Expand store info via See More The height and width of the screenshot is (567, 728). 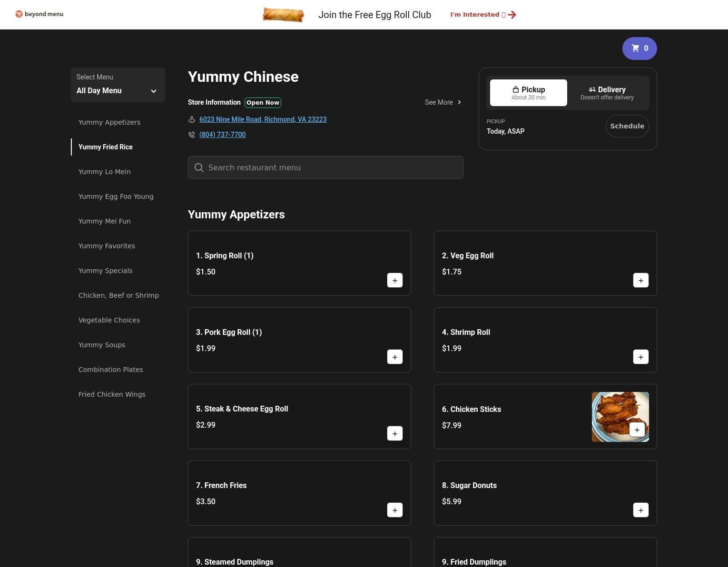pos(443,102)
